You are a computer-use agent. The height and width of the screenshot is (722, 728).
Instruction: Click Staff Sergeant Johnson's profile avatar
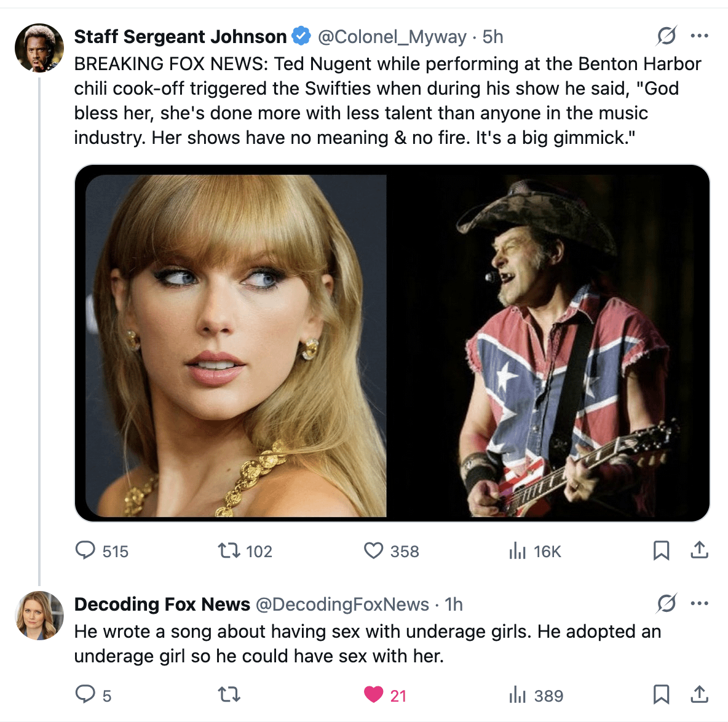pyautogui.click(x=39, y=48)
